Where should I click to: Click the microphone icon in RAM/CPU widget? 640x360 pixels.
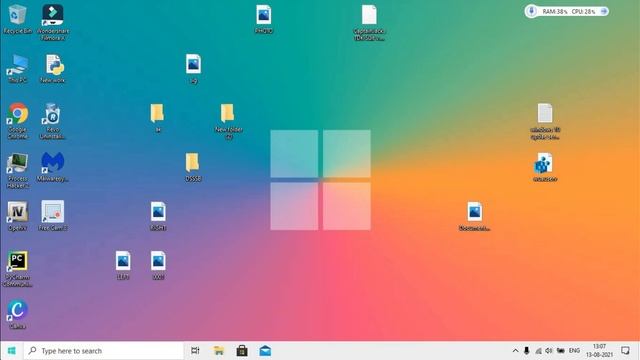click(x=531, y=11)
